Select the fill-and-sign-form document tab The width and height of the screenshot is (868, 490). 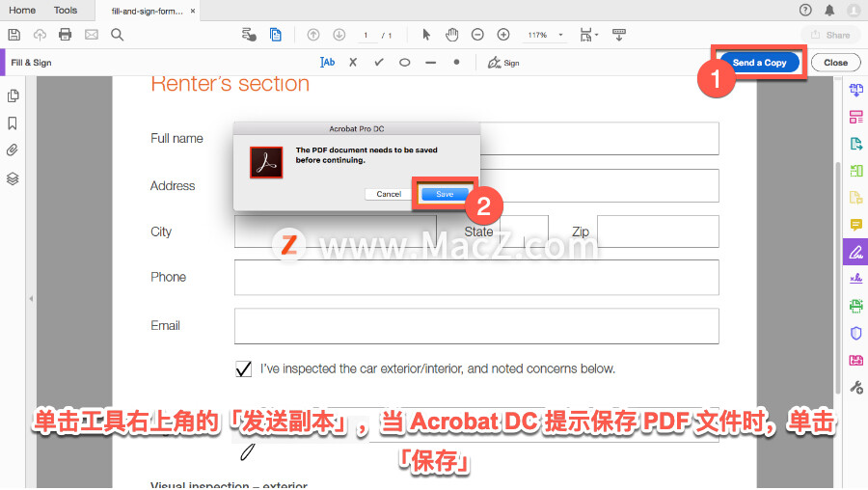147,11
